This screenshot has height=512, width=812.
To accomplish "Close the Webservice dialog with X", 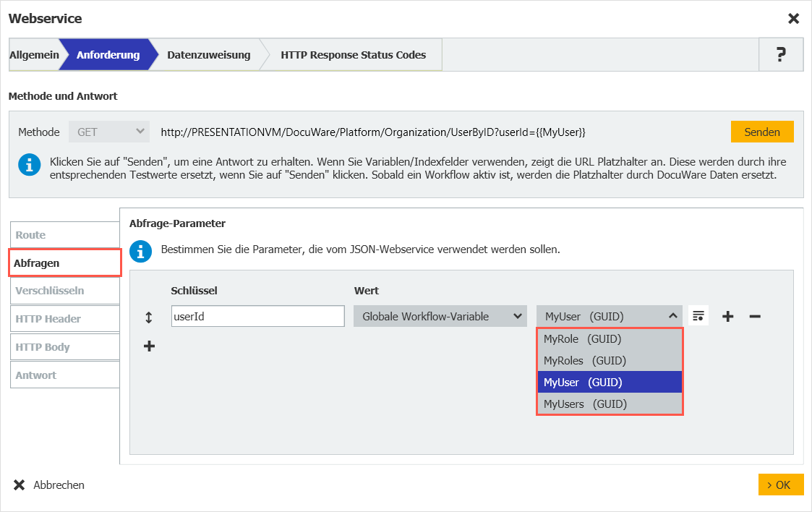I will pos(793,19).
